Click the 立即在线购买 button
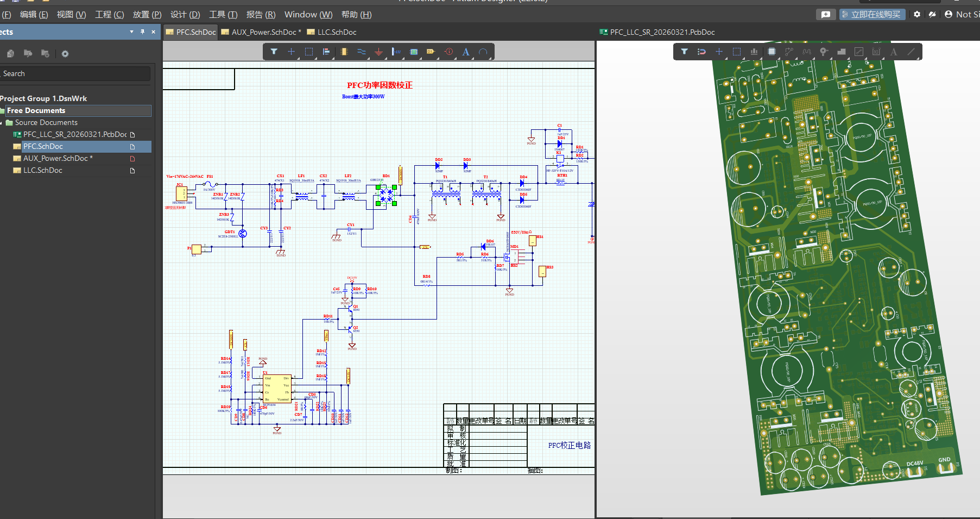Screen dimensions: 980x519 (x=871, y=15)
